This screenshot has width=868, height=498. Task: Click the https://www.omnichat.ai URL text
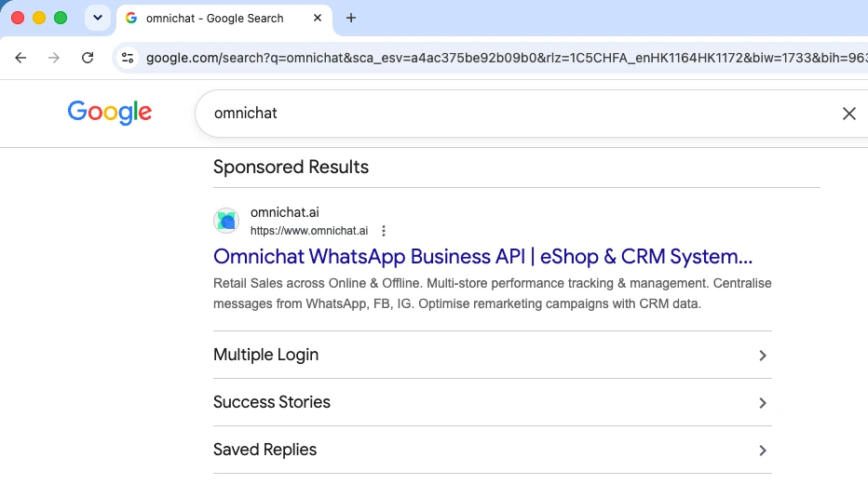(x=309, y=231)
